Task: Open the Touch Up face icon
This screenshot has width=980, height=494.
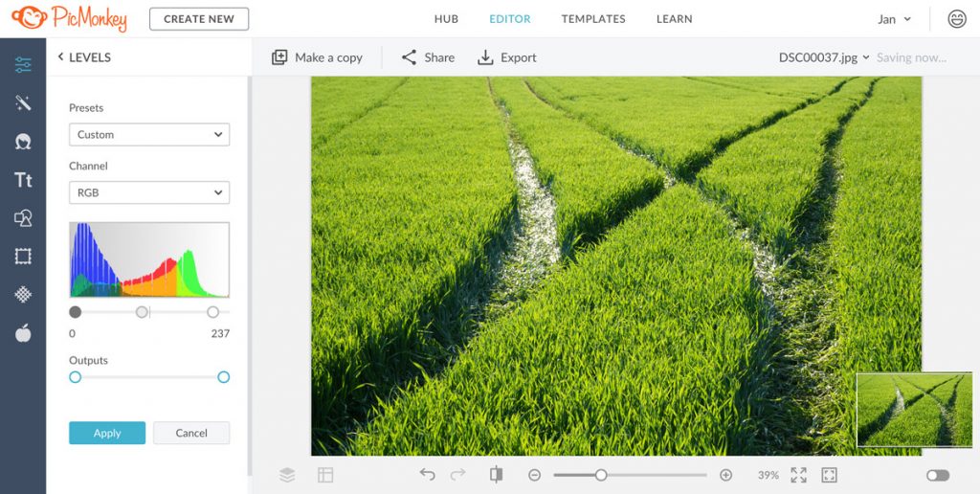Action: [23, 142]
